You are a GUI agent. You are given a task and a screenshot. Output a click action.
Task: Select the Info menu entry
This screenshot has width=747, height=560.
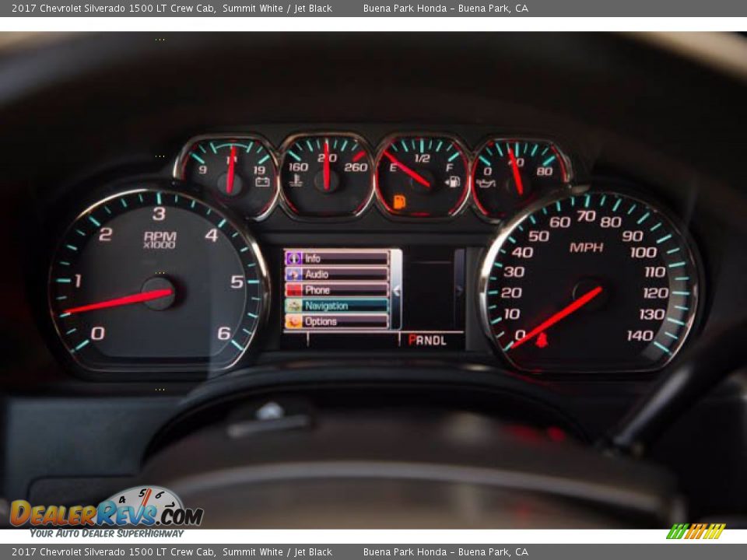pos(337,258)
